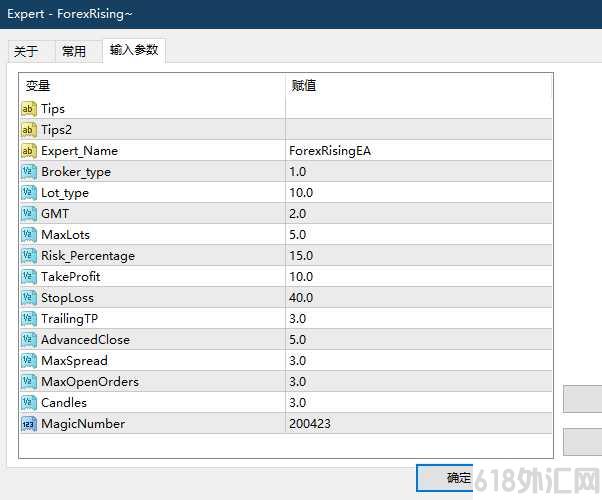Click the double icon beside GMT

(x=29, y=214)
